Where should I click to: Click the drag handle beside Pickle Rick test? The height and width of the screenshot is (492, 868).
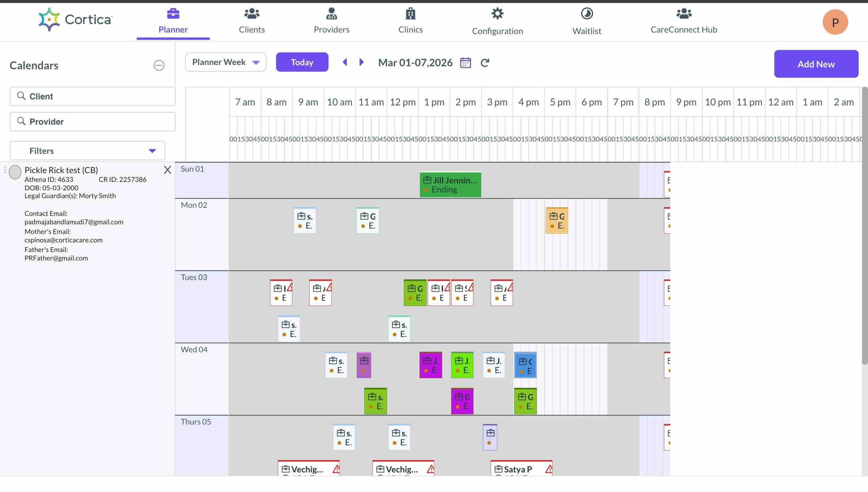(5, 170)
